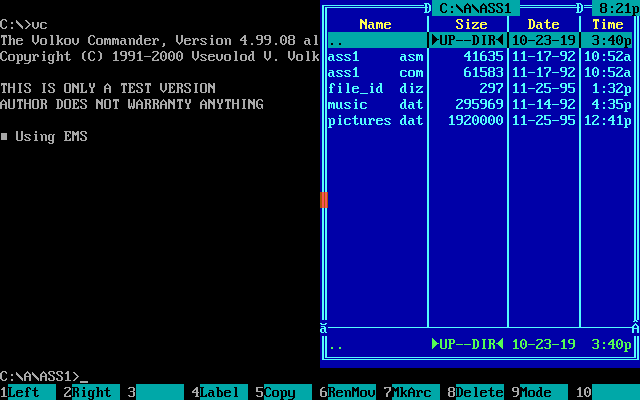Select the .. parent directory row

coord(480,40)
